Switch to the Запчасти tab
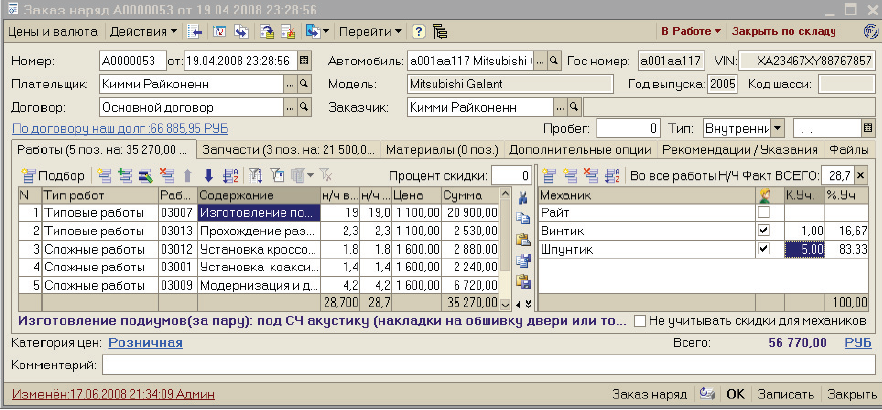This screenshot has width=882, height=410. tap(288, 150)
